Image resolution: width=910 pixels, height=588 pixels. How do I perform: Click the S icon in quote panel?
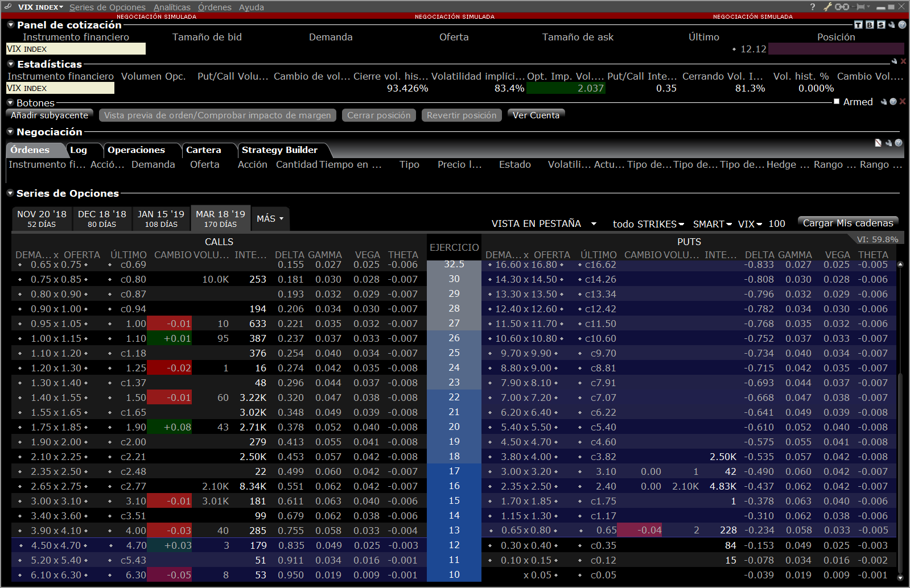(x=881, y=24)
